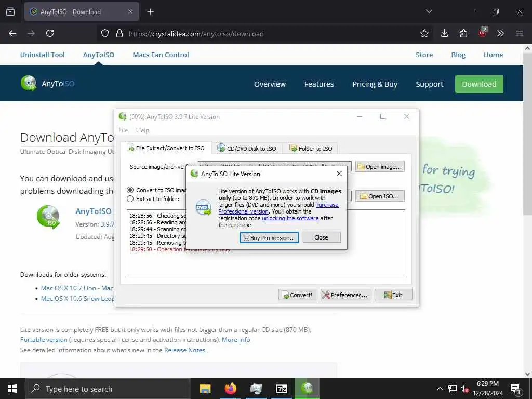Click the site padlock icon
The height and width of the screenshot is (399, 532).
point(119,33)
